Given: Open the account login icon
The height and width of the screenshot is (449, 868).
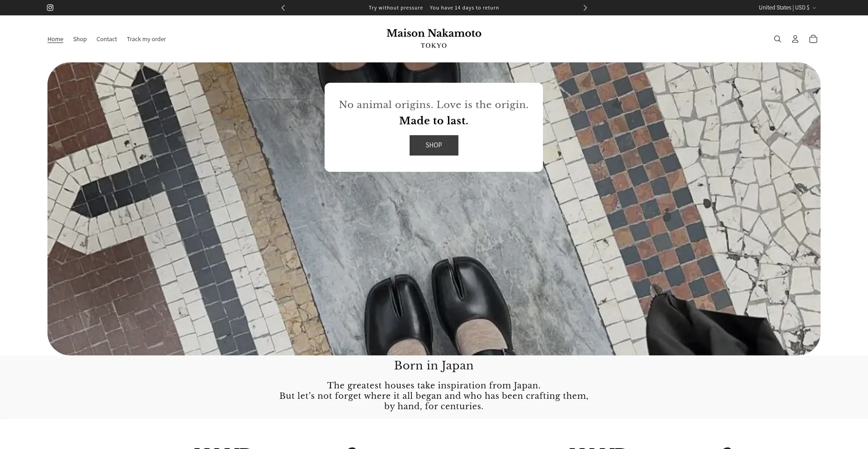Looking at the screenshot, I should pyautogui.click(x=795, y=39).
